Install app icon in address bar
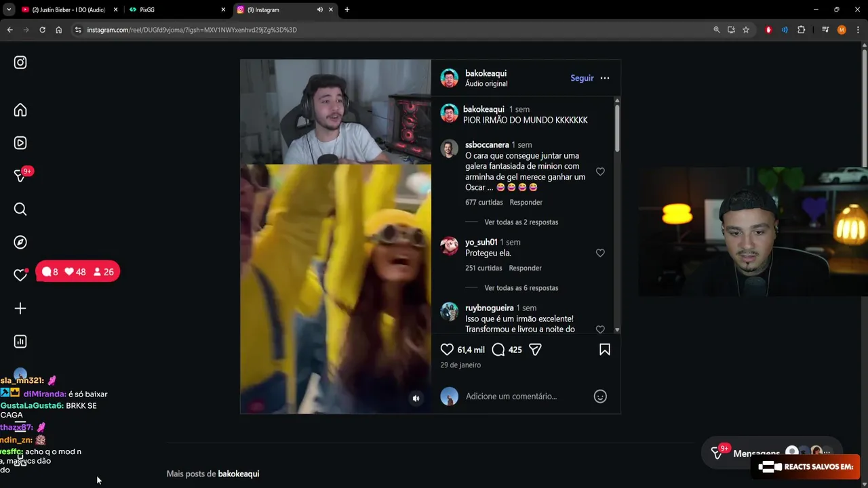The image size is (868, 488). click(731, 30)
